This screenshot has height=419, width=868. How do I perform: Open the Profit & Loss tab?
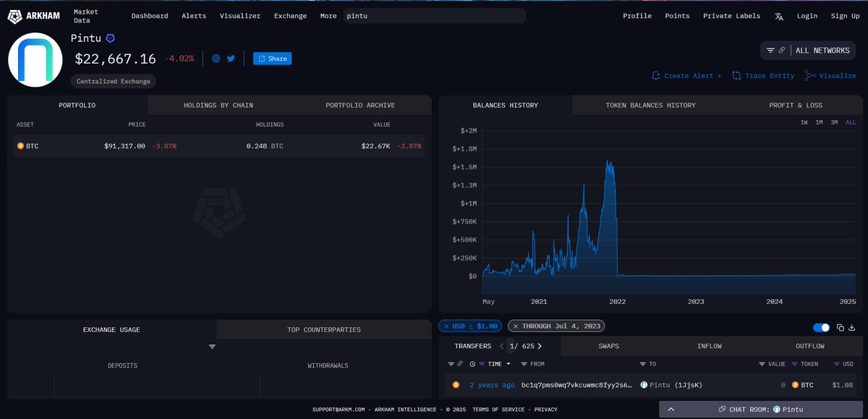(x=796, y=105)
